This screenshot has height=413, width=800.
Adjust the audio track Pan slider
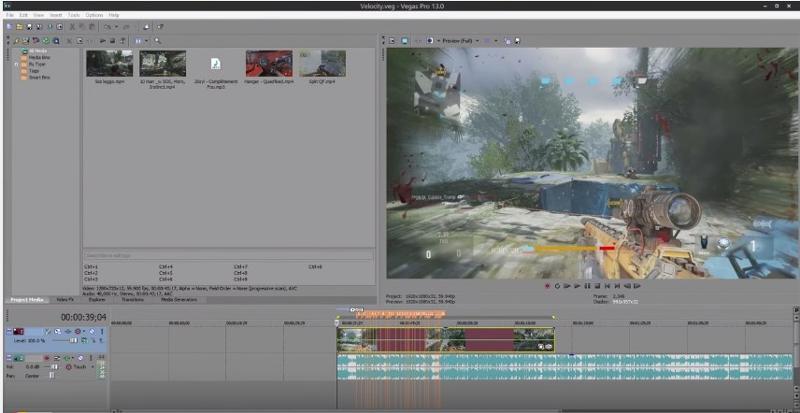51,375
